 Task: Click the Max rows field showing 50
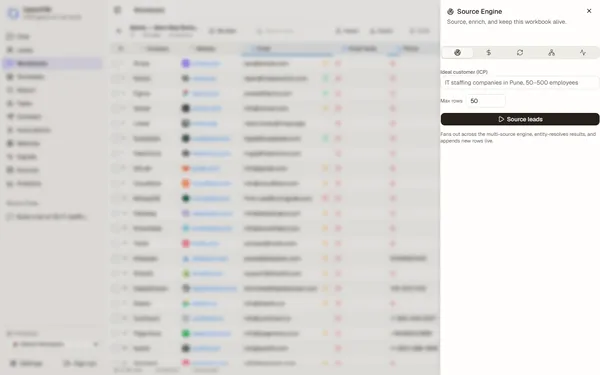pos(486,101)
